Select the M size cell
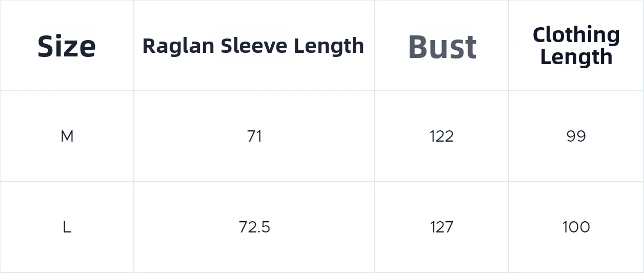This screenshot has width=644, height=273. 67,136
